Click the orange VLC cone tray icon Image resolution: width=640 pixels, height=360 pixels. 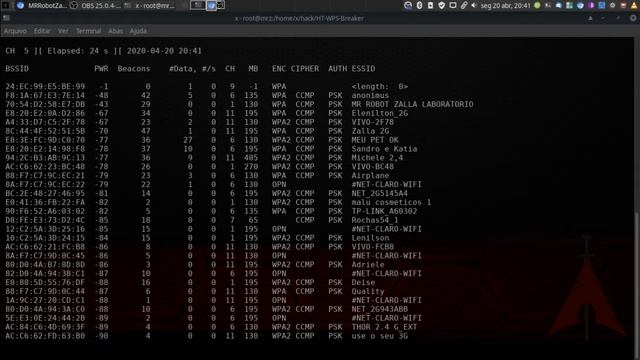click(x=634, y=5)
